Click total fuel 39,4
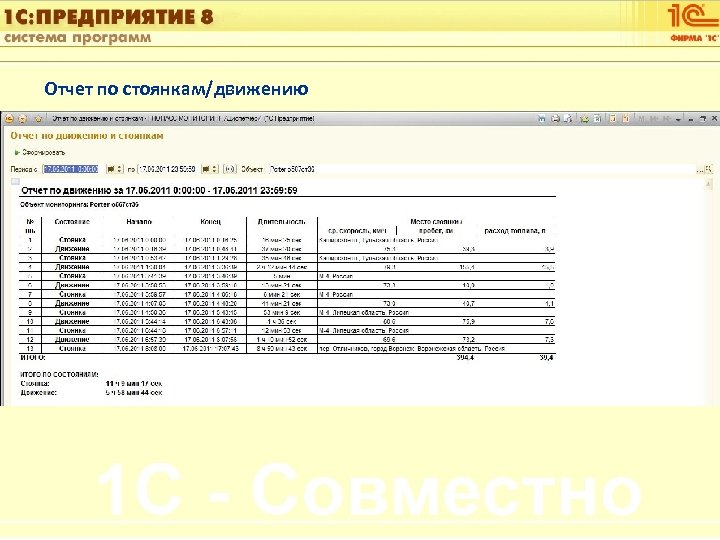Viewport: 720px width, 540px height. click(x=546, y=357)
